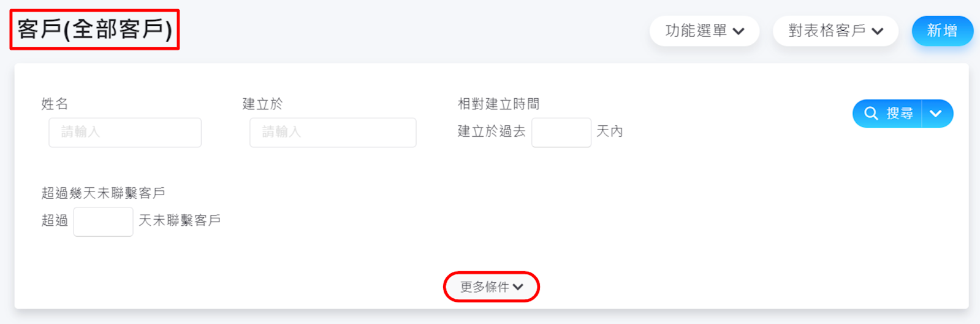The image size is (980, 324).
Task: Click the magnifier icon in the search button
Action: [x=871, y=114]
